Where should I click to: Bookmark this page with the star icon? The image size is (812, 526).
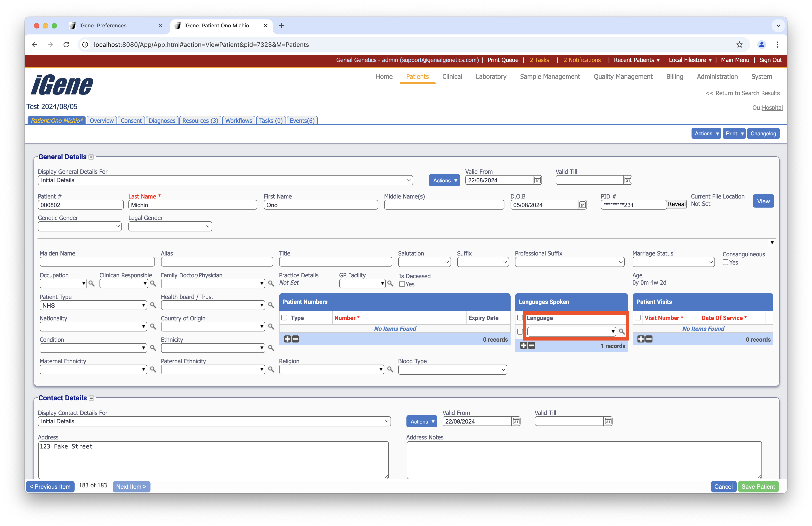point(739,45)
